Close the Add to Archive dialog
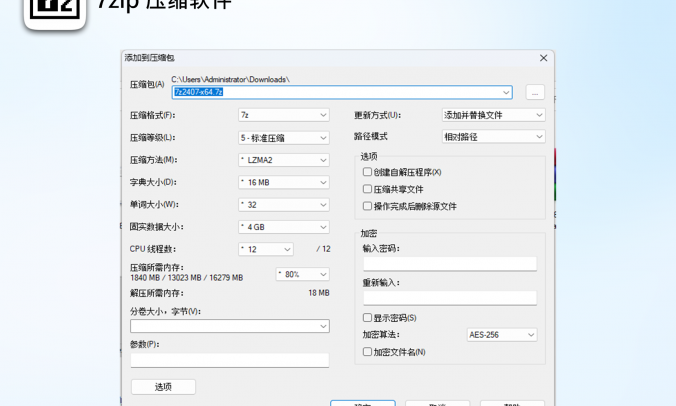The width and height of the screenshot is (676, 406). (x=543, y=58)
